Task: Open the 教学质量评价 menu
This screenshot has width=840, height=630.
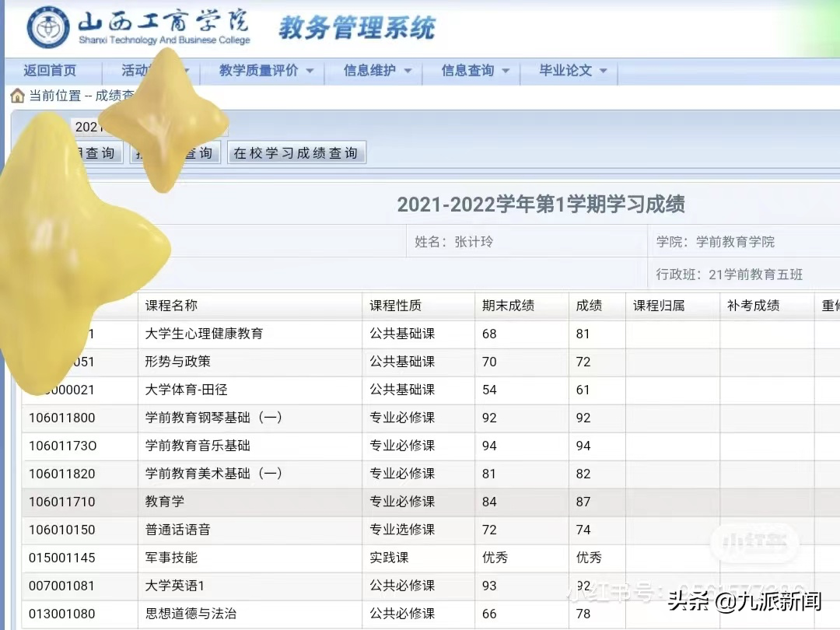Action: 259,71
